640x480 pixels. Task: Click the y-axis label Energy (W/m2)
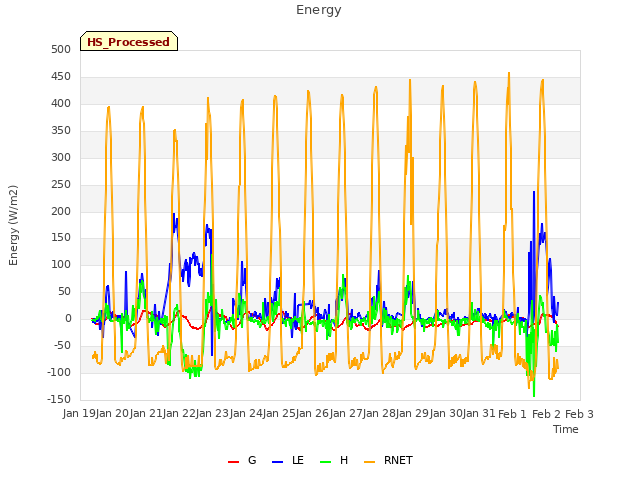click(13, 225)
